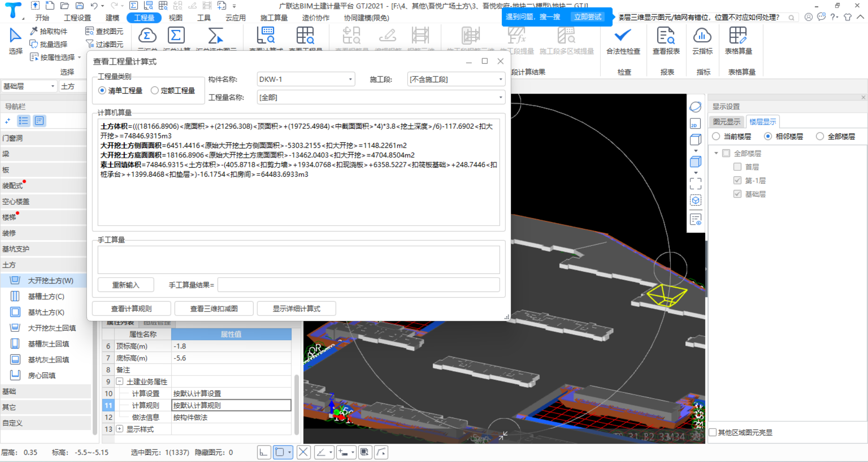Image resolution: width=868 pixels, height=462 pixels.
Task: Check the 首层 floor checkbox
Action: click(x=737, y=167)
